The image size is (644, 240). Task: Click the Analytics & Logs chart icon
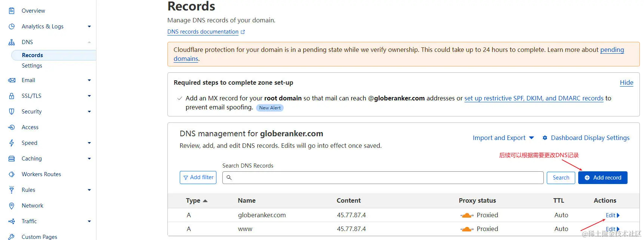click(x=12, y=27)
